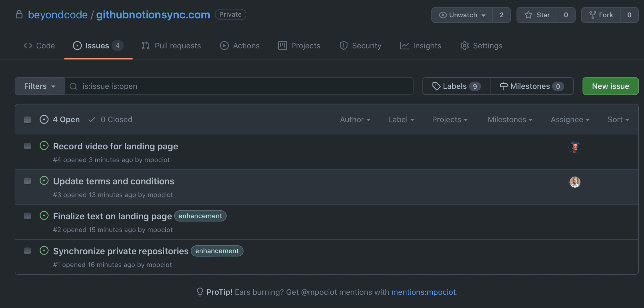Focus the is:issue is:open search field
Screen dimensions: 644x308
tap(239, 86)
